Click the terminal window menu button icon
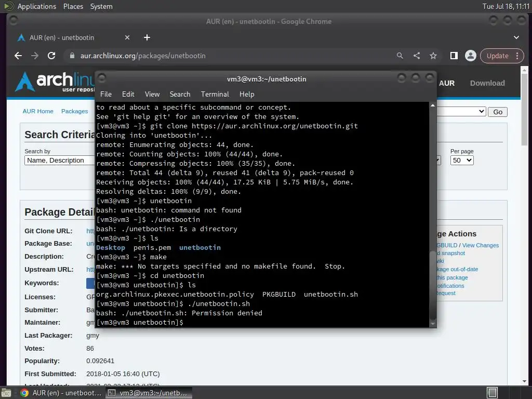This screenshot has height=399, width=532. click(102, 78)
